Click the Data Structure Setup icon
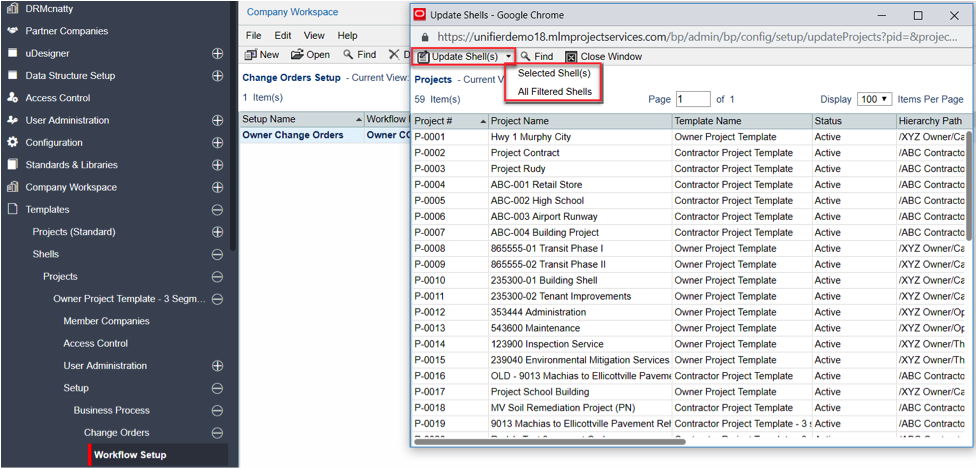This screenshot has height=469, width=977. 12,75
